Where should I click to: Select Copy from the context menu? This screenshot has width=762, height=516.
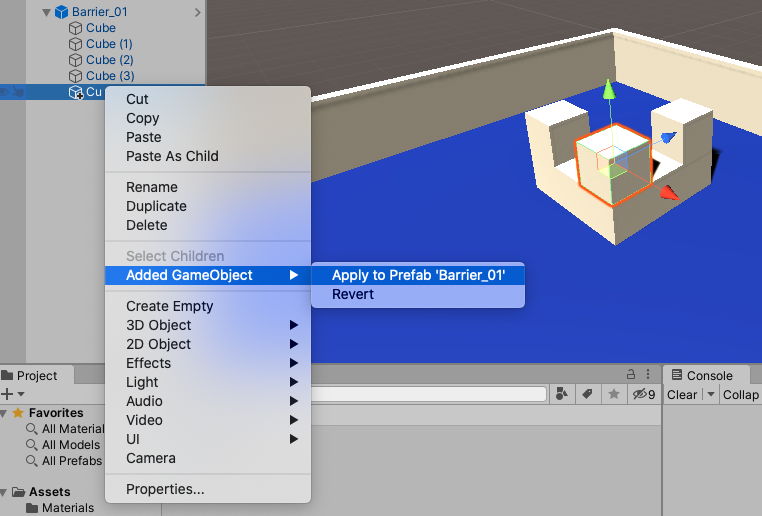tap(208, 118)
